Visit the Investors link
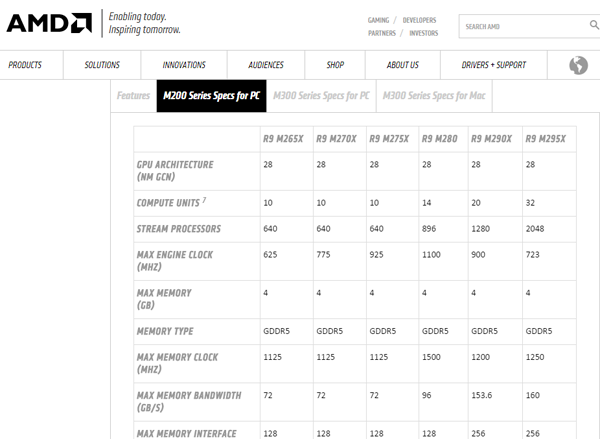The width and height of the screenshot is (600, 439). point(424,33)
